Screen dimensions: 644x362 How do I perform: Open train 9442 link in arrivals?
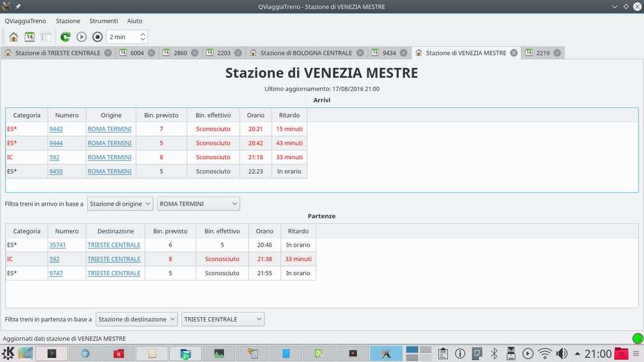(x=56, y=129)
